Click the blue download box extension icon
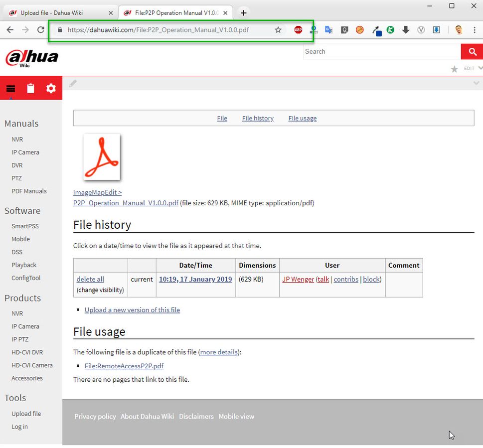483x448 pixels. pyautogui.click(x=437, y=30)
